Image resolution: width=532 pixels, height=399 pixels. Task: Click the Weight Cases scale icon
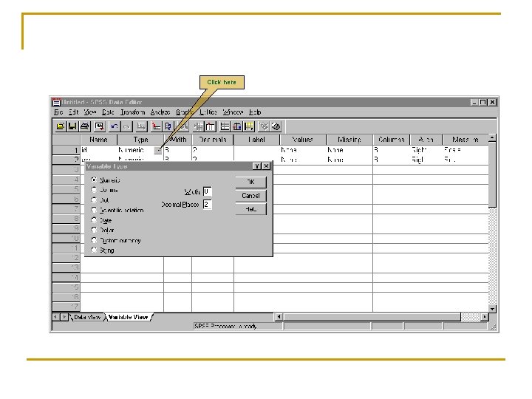237,126
